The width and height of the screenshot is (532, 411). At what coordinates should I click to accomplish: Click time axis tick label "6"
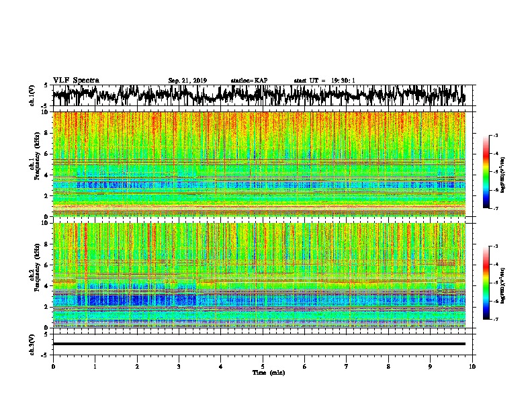305,367
